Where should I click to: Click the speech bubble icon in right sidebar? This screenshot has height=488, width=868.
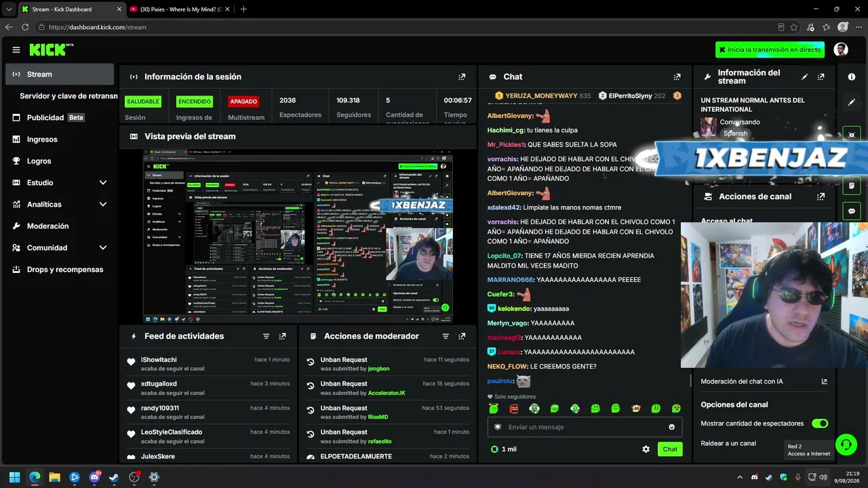(852, 211)
